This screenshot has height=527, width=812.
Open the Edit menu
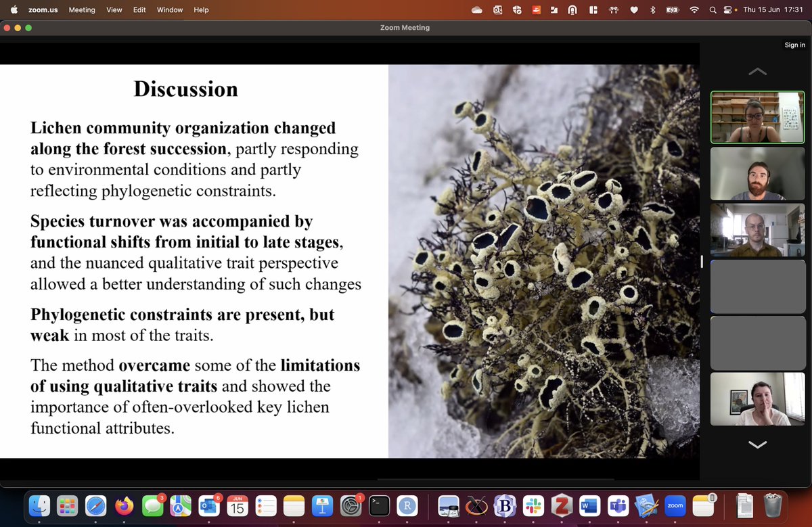pyautogui.click(x=139, y=10)
